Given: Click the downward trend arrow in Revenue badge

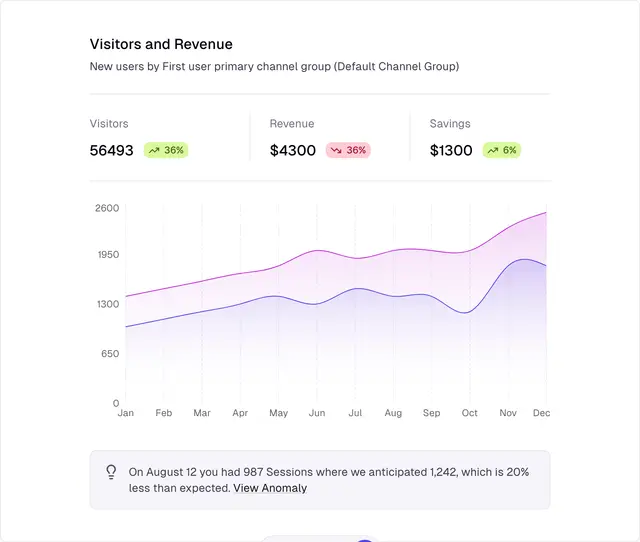Looking at the screenshot, I should pyautogui.click(x=336, y=150).
